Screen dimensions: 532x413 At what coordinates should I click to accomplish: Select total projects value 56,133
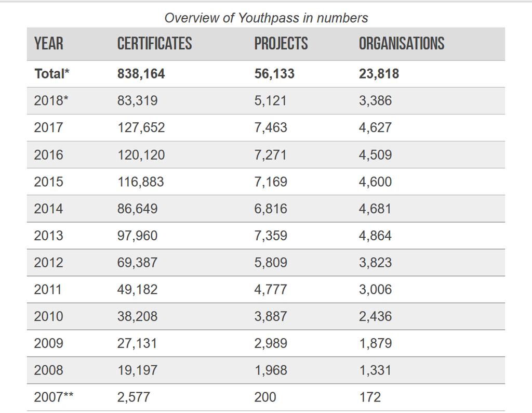pyautogui.click(x=274, y=74)
